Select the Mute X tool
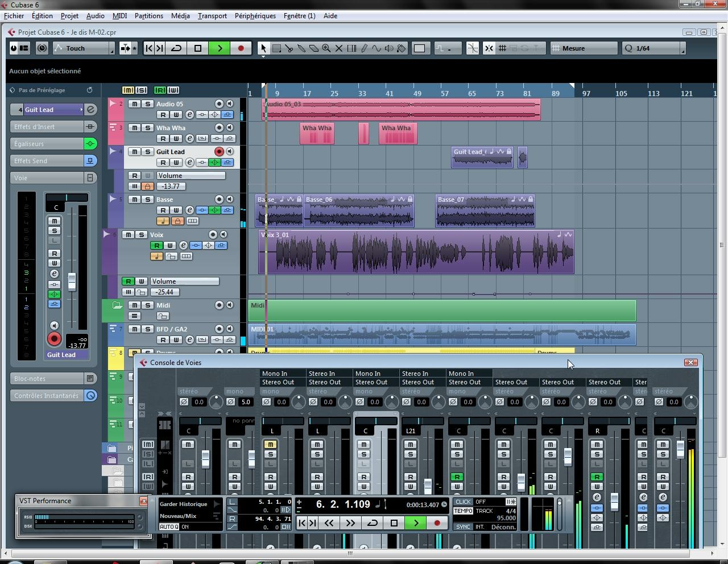The image size is (728, 564). 339,48
